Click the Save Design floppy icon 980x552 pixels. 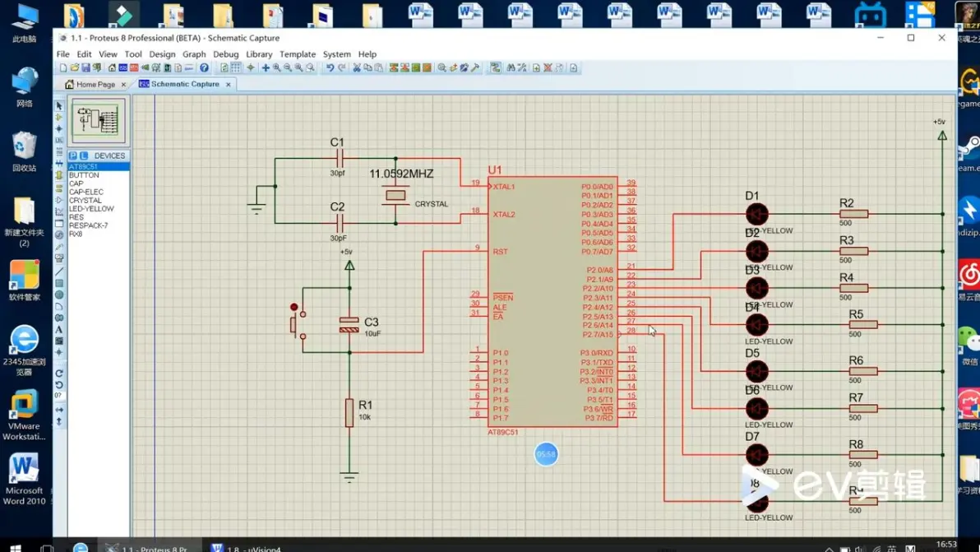click(x=86, y=68)
